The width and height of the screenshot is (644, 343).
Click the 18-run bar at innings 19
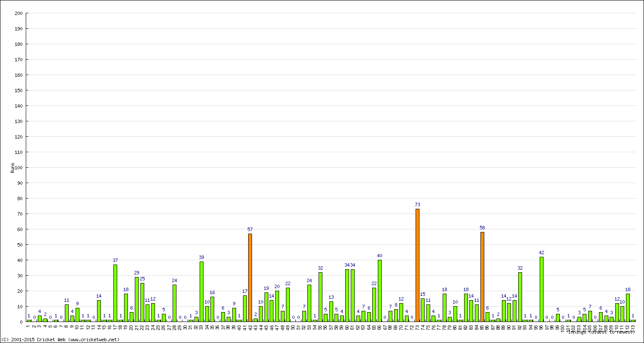(x=126, y=308)
